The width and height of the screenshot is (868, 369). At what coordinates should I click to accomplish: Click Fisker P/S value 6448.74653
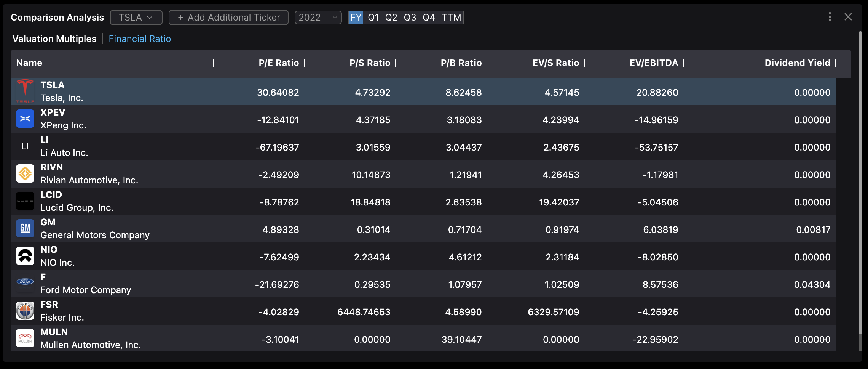[364, 312]
